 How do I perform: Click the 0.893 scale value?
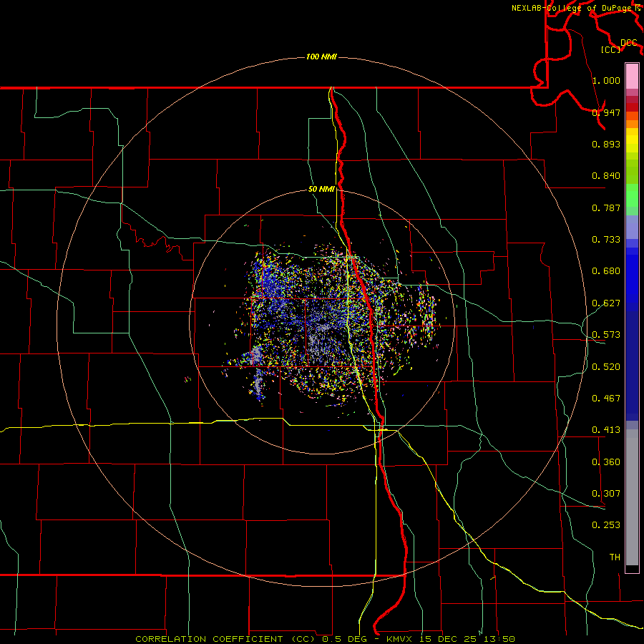point(606,144)
